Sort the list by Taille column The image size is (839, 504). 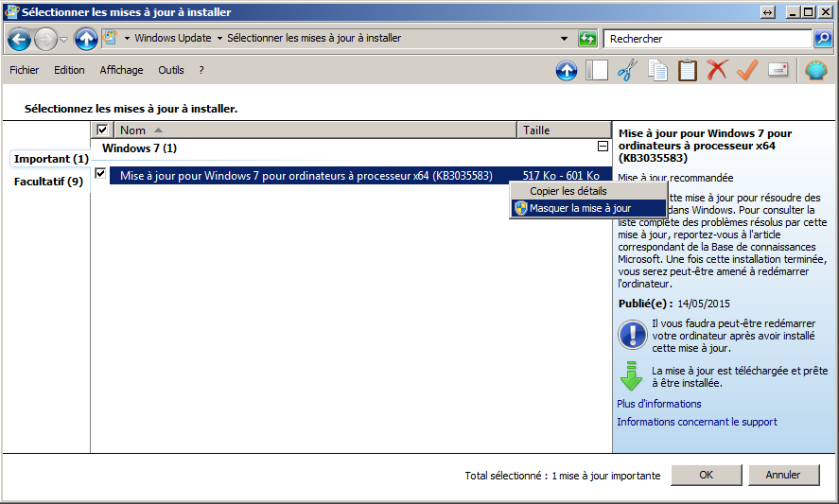[564, 130]
